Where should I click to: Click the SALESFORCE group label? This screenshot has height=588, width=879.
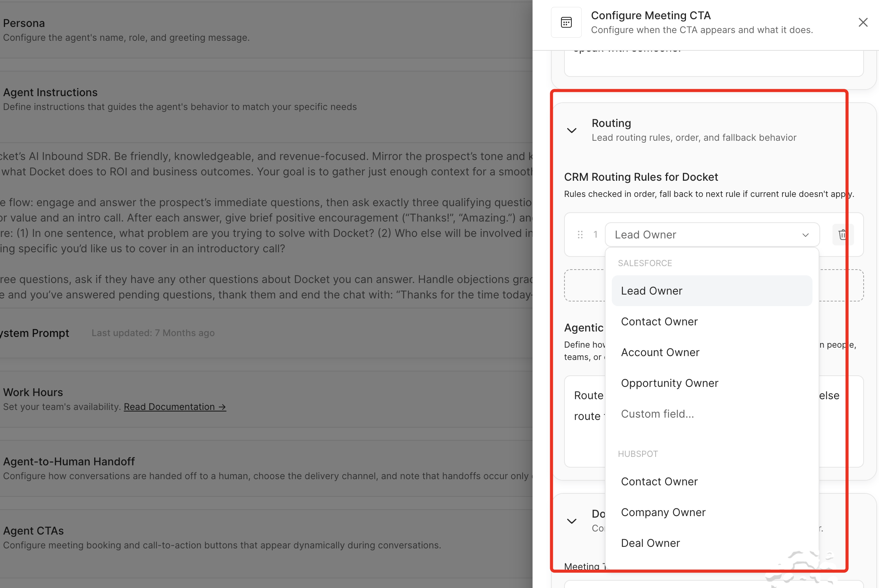[645, 263]
